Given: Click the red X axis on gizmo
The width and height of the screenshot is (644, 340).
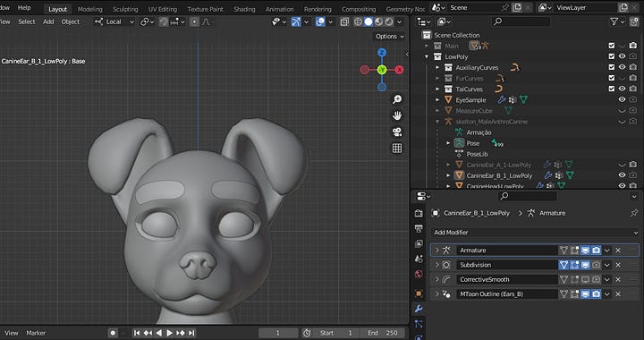Looking at the screenshot, I should click(399, 70).
